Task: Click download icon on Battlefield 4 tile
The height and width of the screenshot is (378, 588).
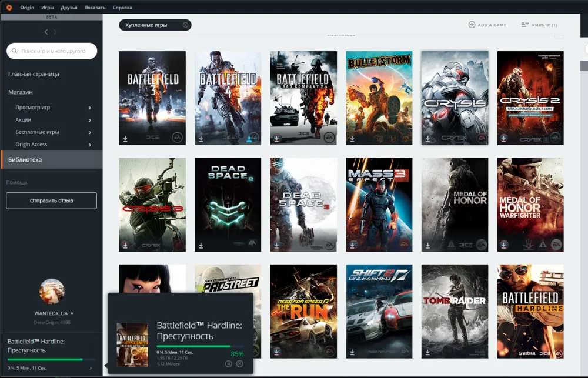Action: pyautogui.click(x=201, y=139)
